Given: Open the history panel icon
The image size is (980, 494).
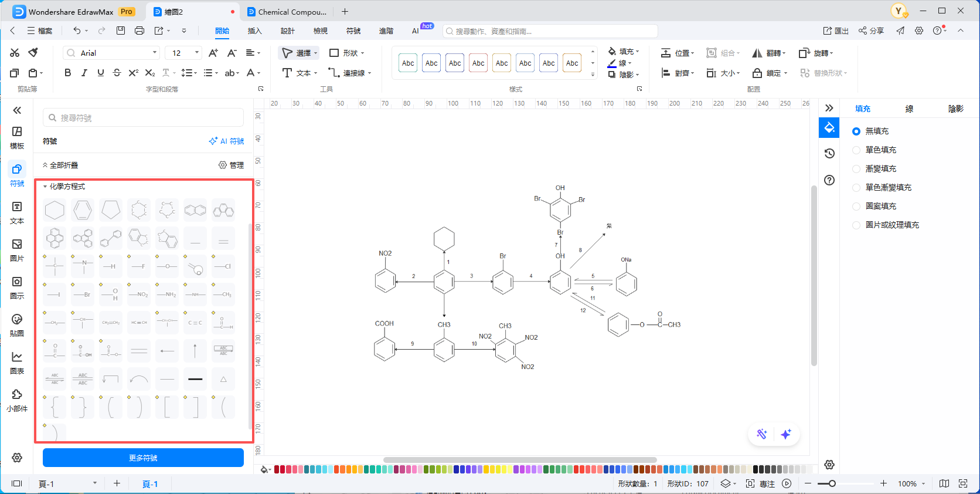Looking at the screenshot, I should tap(829, 154).
